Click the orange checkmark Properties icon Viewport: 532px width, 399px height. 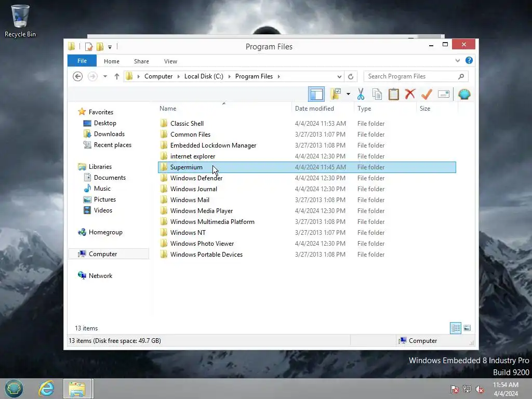[x=427, y=94]
